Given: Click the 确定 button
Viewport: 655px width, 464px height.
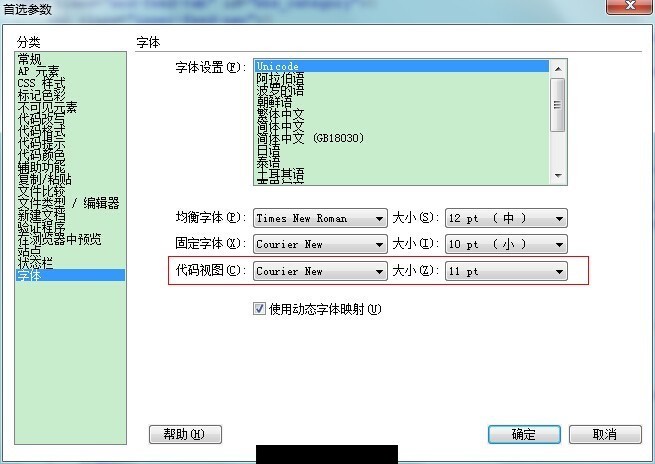Looking at the screenshot, I should 524,434.
